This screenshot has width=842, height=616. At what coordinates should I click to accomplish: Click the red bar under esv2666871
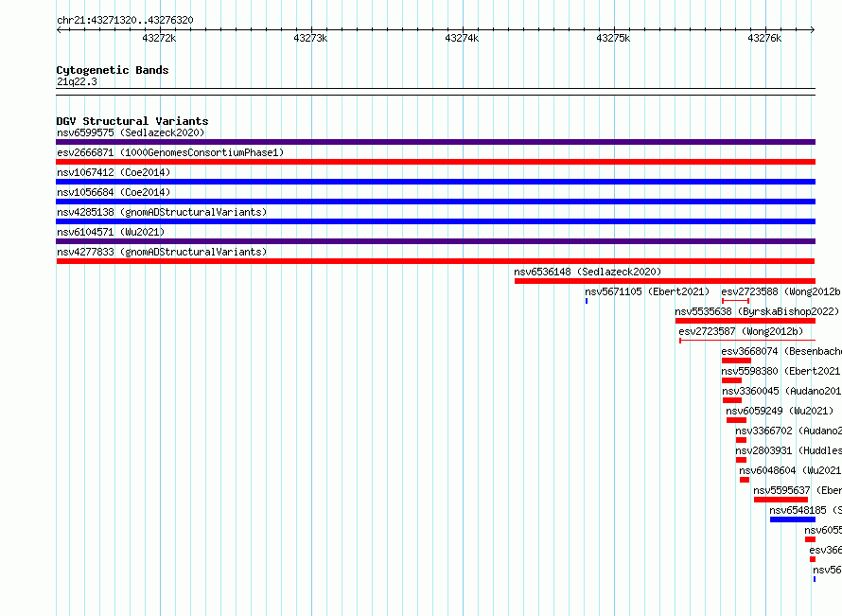435,162
